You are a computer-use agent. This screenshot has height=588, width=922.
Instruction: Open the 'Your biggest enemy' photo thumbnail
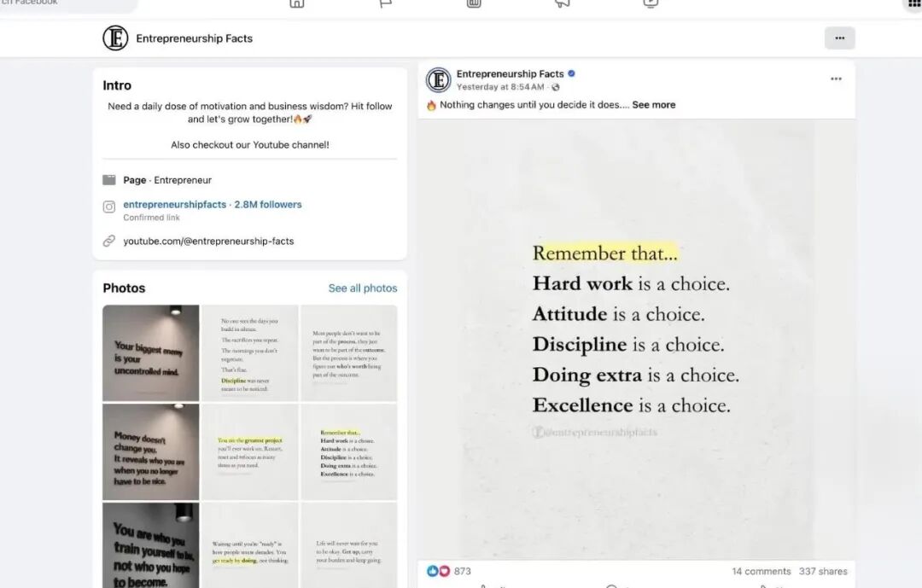click(x=151, y=352)
